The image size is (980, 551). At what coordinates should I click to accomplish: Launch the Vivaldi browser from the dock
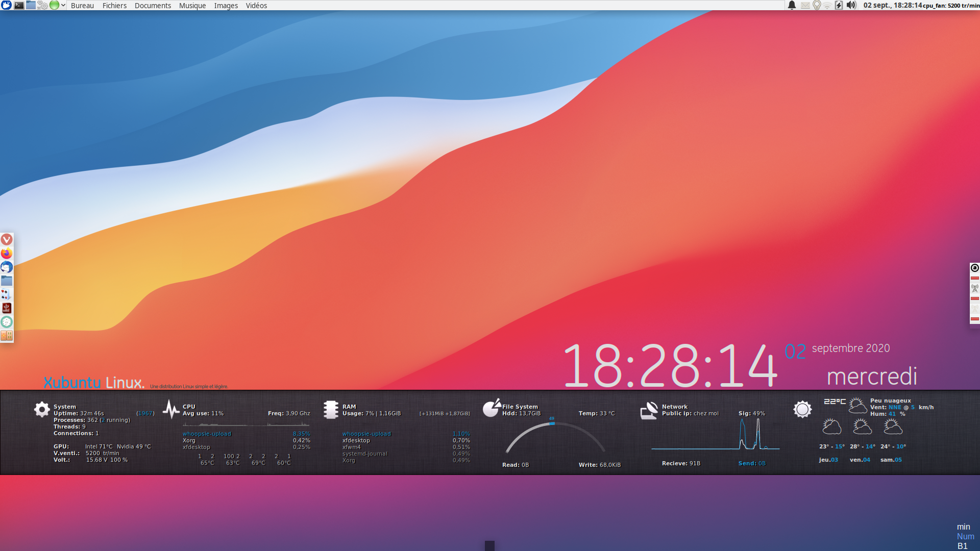point(7,239)
